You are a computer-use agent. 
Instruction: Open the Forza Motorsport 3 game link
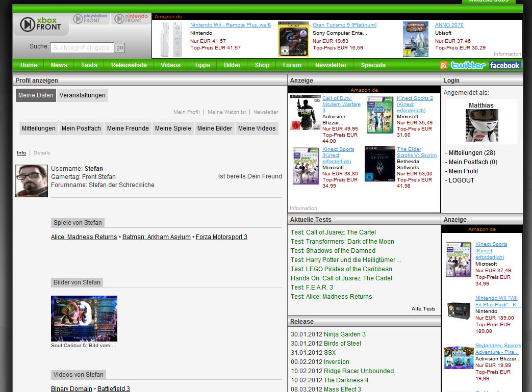coord(221,237)
